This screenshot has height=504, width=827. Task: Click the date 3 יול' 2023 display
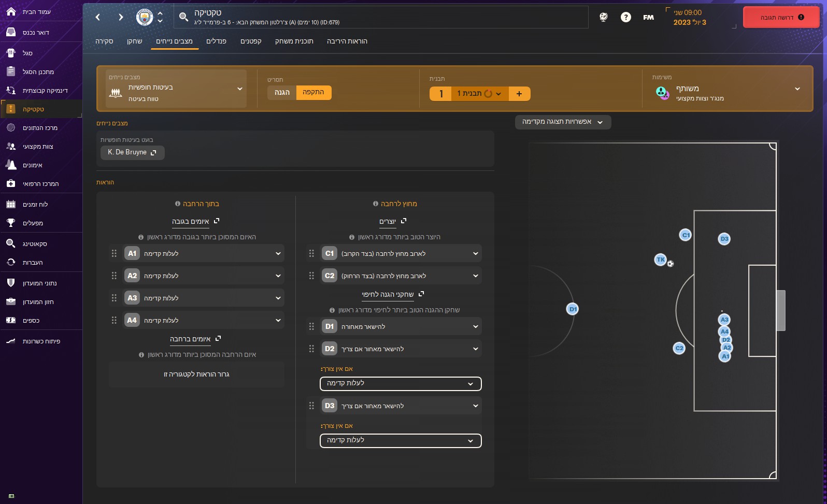point(690,22)
